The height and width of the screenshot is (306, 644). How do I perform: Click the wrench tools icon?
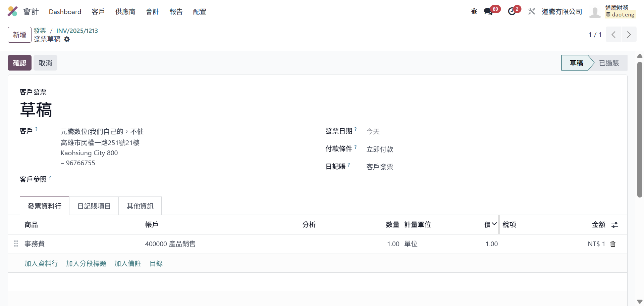(532, 11)
